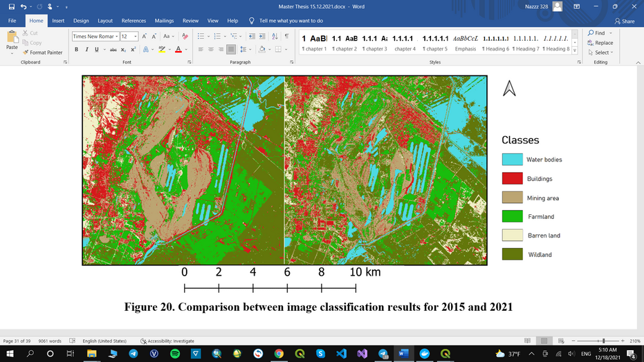
Task: Click the zoom slider in status bar
Action: pyautogui.click(x=604, y=341)
